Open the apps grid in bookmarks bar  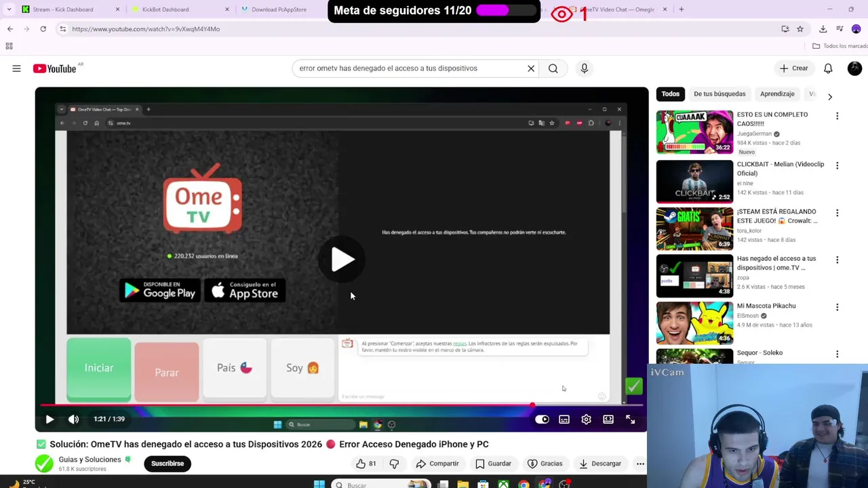[x=9, y=46]
